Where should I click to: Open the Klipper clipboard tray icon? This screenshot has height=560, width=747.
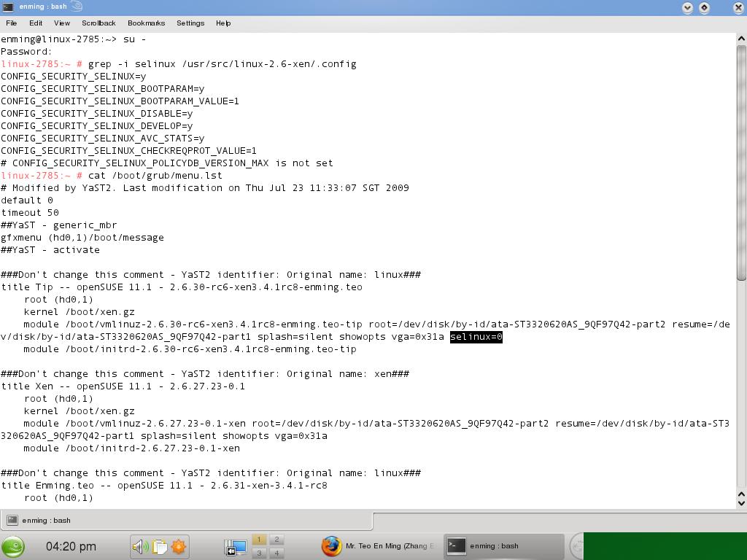pos(160,547)
